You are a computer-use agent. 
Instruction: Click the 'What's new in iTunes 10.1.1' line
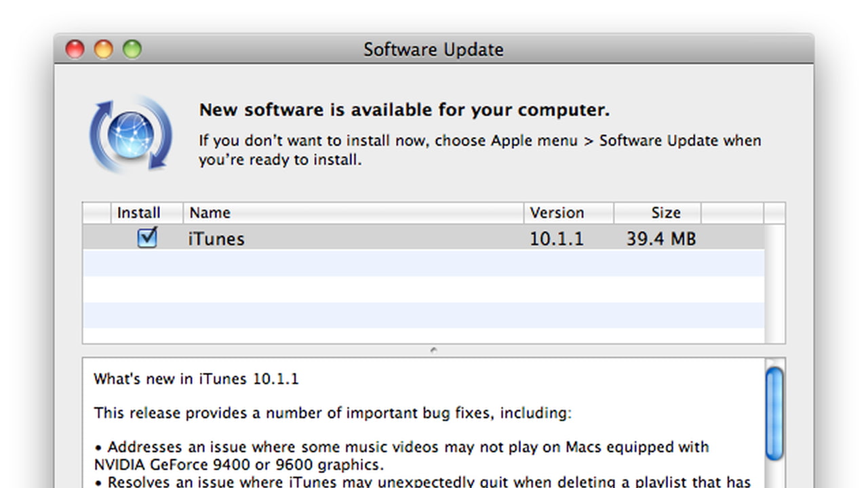click(196, 379)
